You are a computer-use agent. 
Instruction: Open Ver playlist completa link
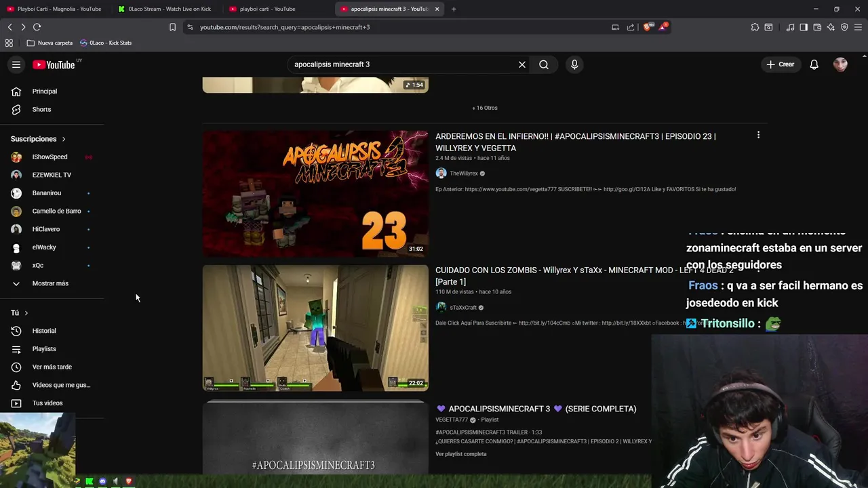click(x=461, y=454)
